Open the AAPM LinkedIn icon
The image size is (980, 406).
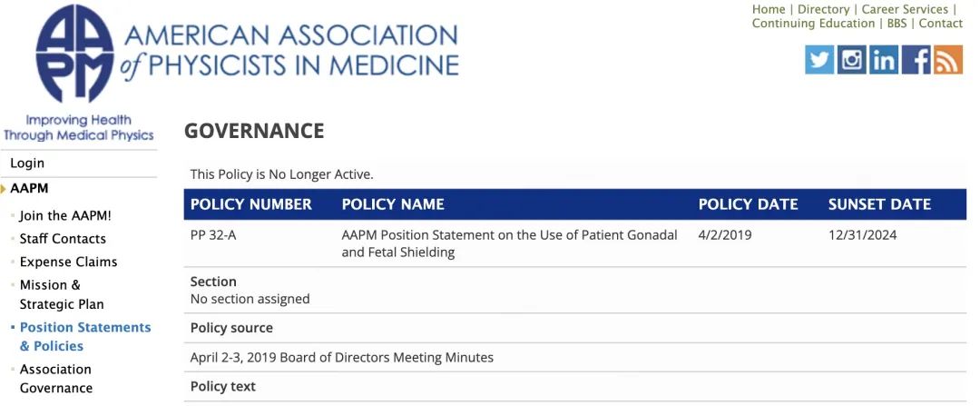(883, 60)
